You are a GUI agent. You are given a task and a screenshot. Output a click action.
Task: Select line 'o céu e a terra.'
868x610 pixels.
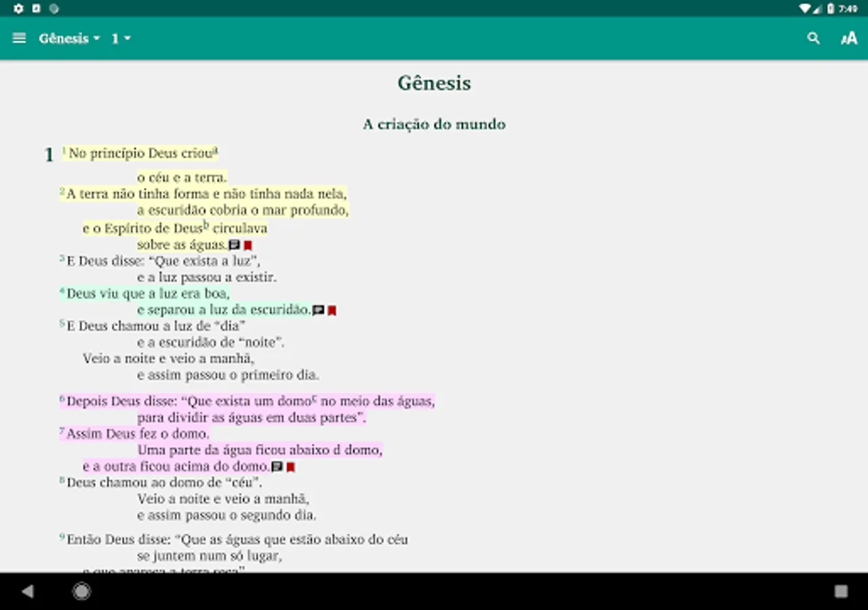[x=182, y=178]
